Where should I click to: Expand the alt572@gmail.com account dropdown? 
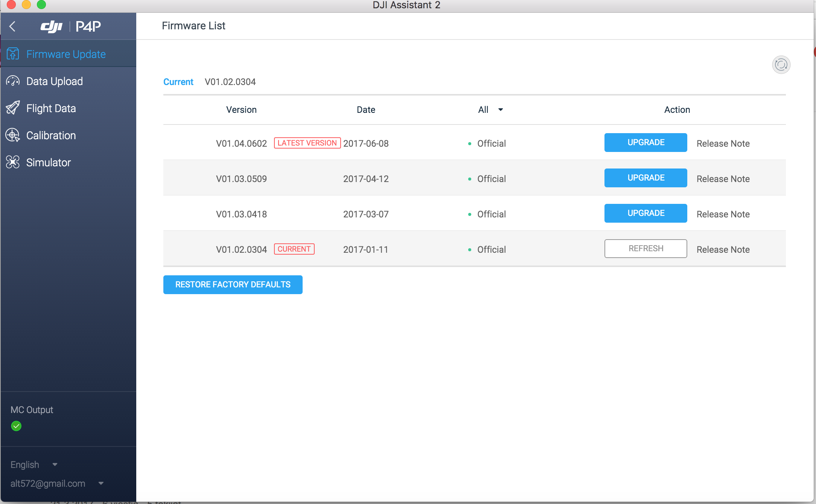[57, 484]
